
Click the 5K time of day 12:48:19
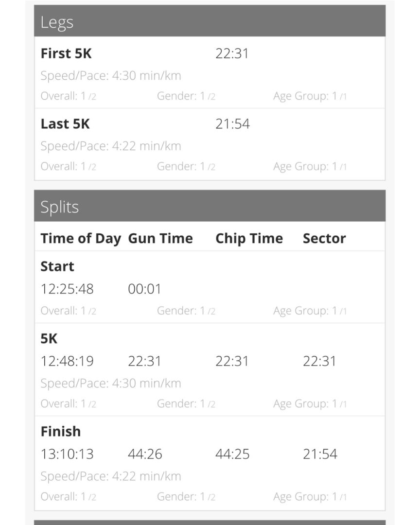(67, 361)
